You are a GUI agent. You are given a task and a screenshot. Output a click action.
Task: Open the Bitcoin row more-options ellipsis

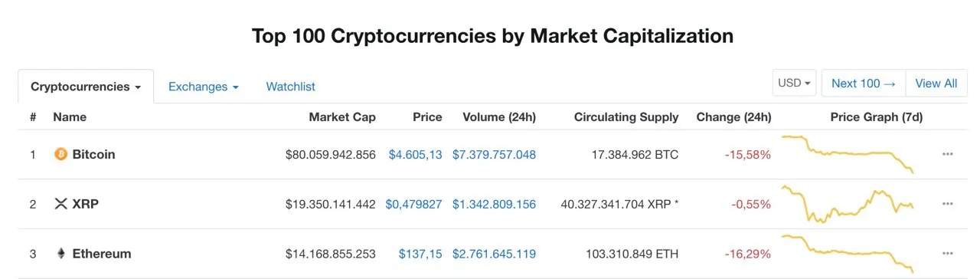948,154
